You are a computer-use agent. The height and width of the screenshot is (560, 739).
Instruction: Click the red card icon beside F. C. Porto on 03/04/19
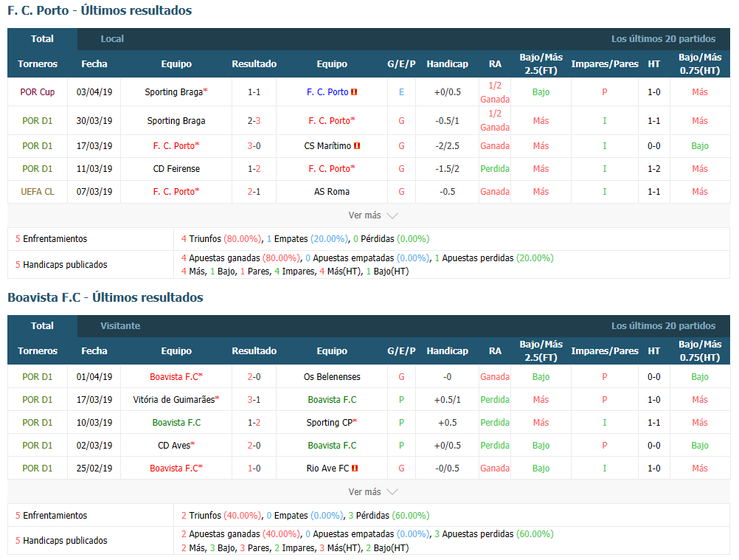point(354,92)
